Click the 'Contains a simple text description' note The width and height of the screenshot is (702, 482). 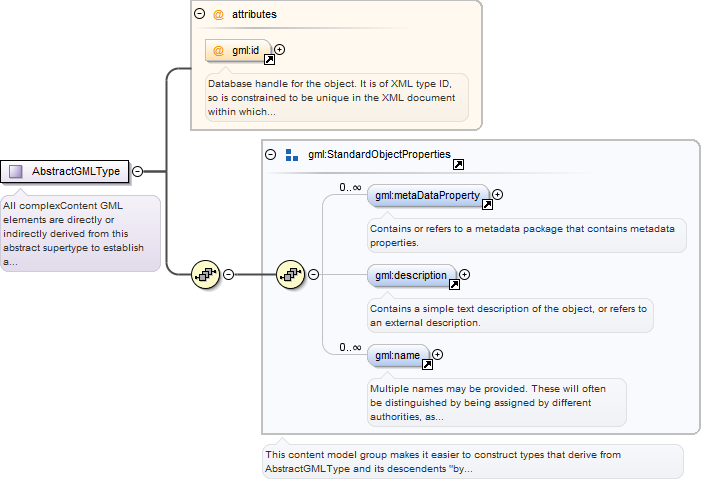point(510,316)
